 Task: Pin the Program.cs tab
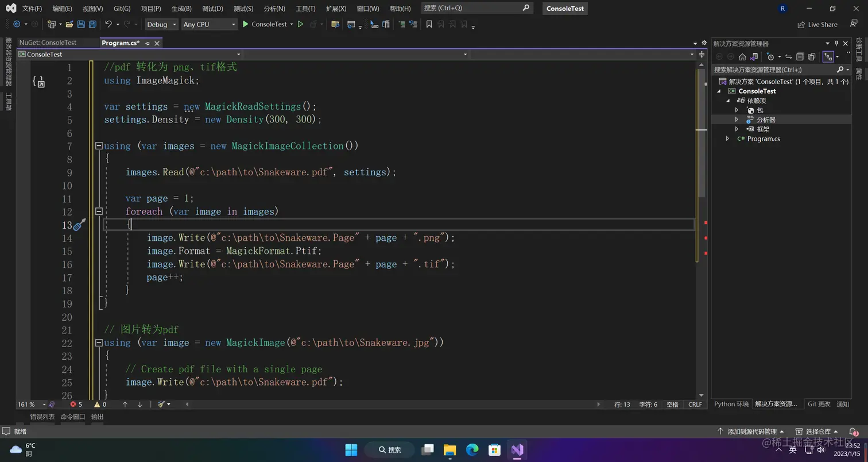coord(148,43)
